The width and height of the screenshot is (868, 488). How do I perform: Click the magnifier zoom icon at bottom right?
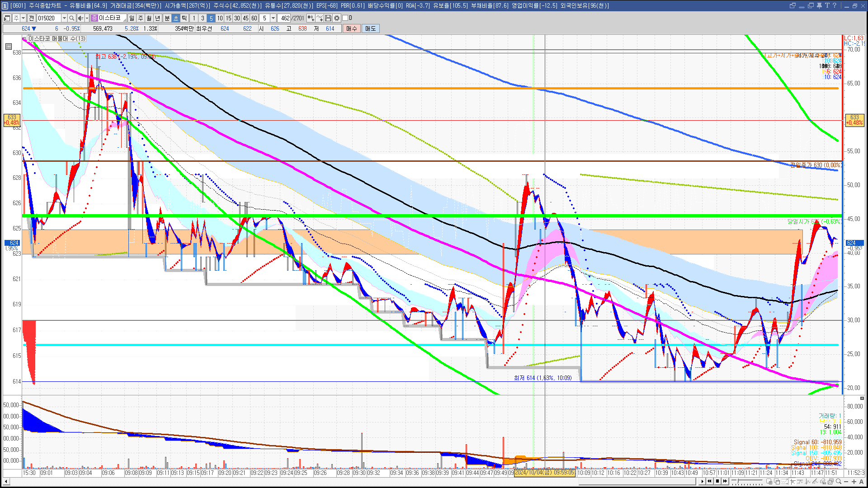(x=839, y=482)
